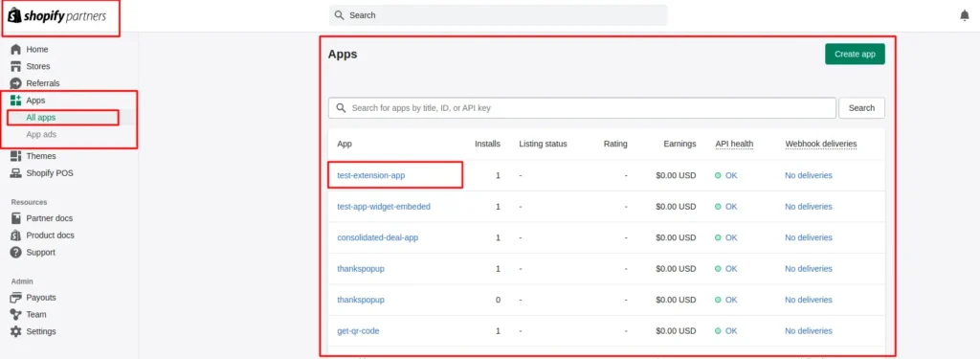Open the Themes menu item

(x=40, y=156)
